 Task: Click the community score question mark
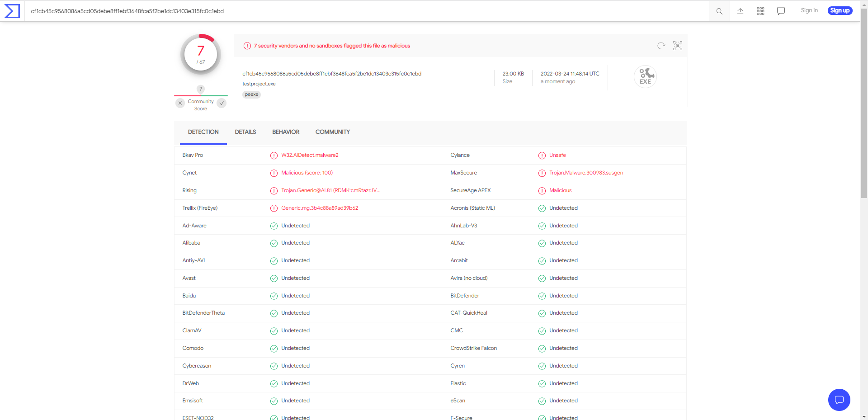tap(201, 89)
